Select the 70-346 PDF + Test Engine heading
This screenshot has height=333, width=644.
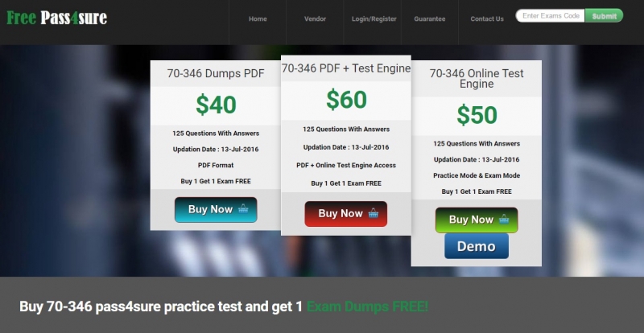coord(346,68)
